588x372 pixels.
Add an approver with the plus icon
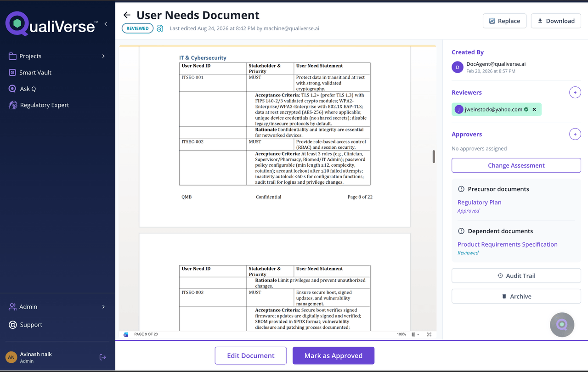click(575, 134)
